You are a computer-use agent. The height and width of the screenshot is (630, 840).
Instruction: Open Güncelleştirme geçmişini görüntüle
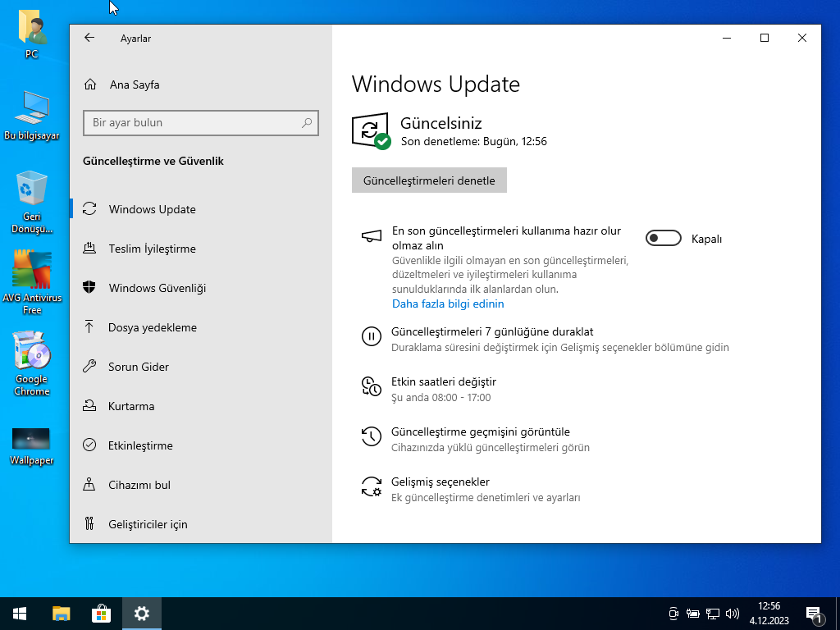point(481,431)
